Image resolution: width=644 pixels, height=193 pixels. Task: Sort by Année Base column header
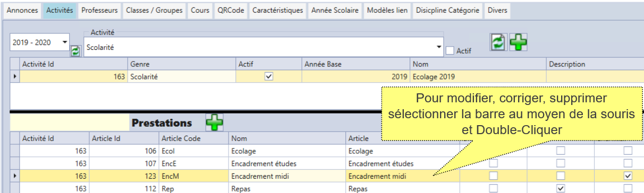pyautogui.click(x=355, y=64)
